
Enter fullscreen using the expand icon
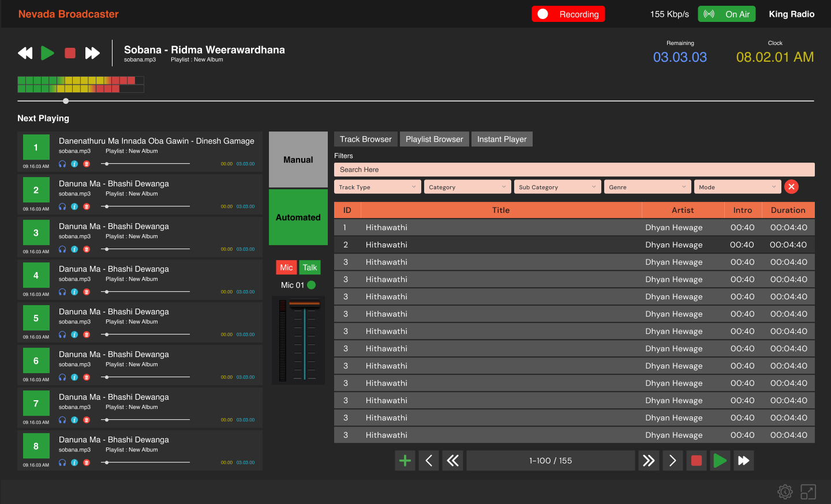pos(808,492)
